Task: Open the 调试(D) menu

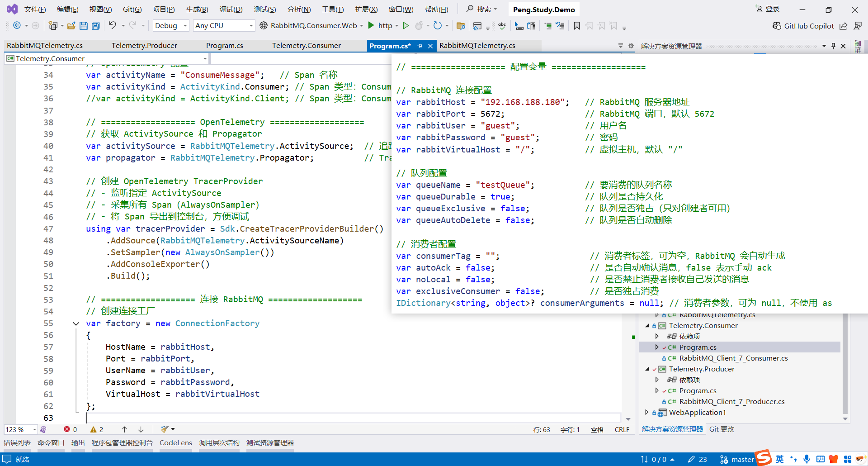Action: (231, 9)
